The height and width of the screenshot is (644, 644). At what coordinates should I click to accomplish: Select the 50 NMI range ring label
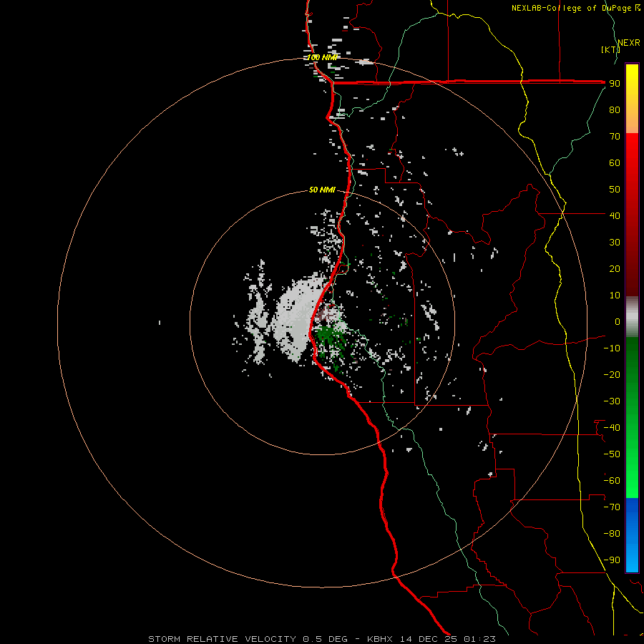pos(322,190)
